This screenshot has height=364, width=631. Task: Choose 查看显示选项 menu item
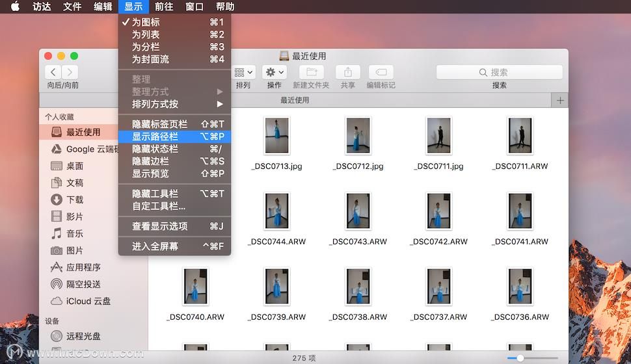point(174,226)
